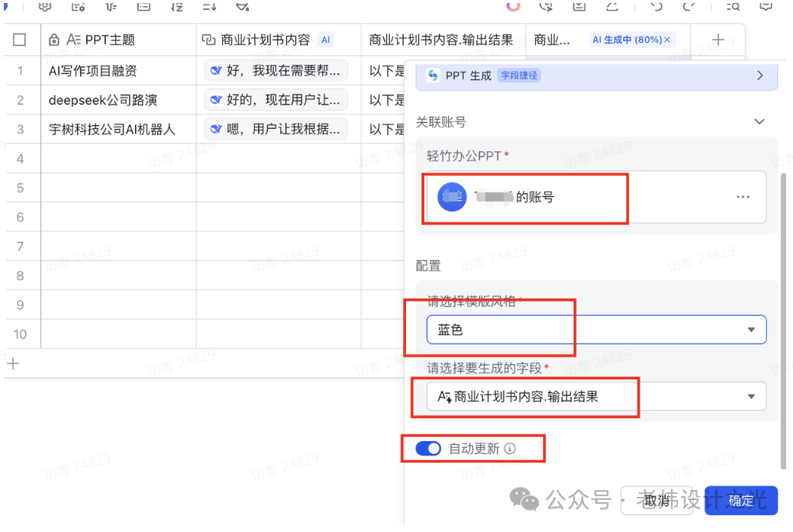Image resolution: width=793 pixels, height=532 pixels.
Task: Tick the select-all checkbox in the table header
Action: pos(19,40)
